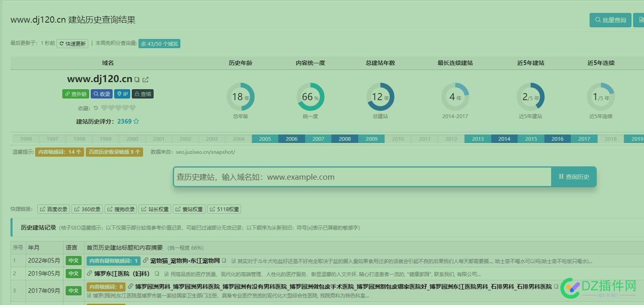Click the IP lookup button
The height and width of the screenshot is (305, 644).
[122, 94]
